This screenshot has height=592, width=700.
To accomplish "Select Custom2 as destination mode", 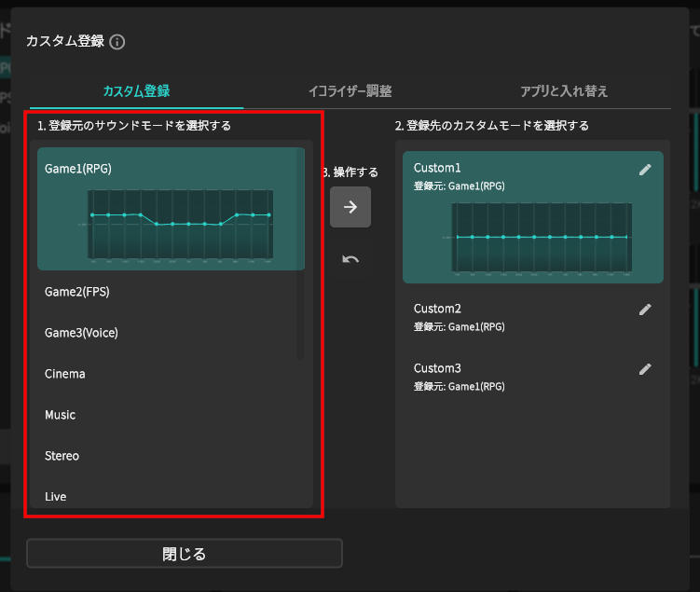I will [x=522, y=317].
